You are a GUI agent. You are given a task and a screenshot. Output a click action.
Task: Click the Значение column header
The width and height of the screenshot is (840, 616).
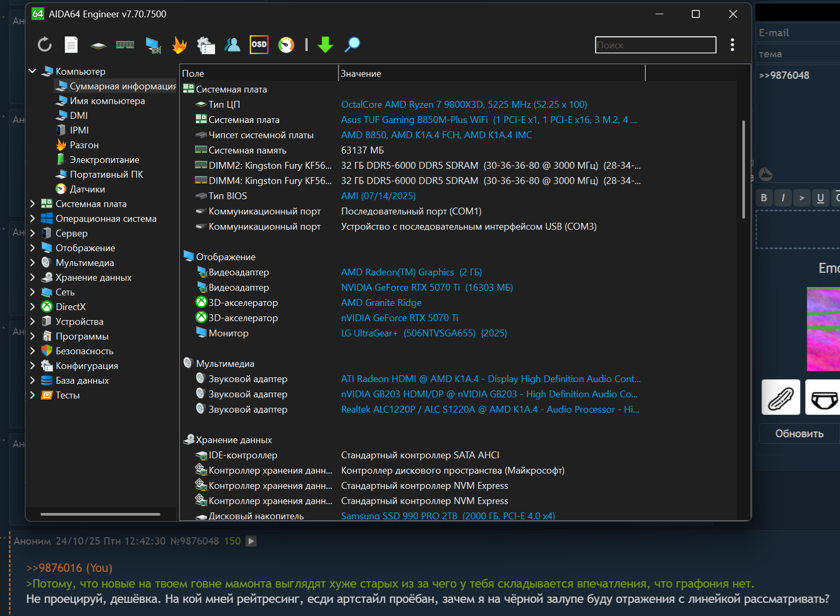click(491, 74)
